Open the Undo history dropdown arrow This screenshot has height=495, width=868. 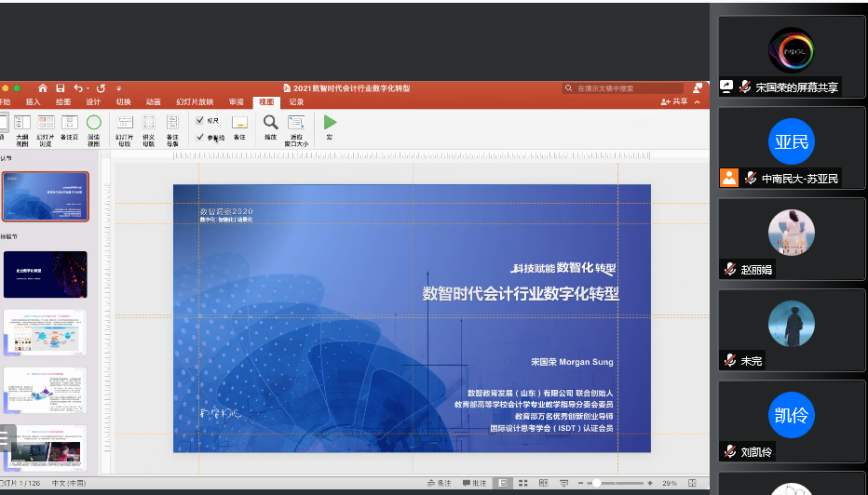(x=89, y=88)
